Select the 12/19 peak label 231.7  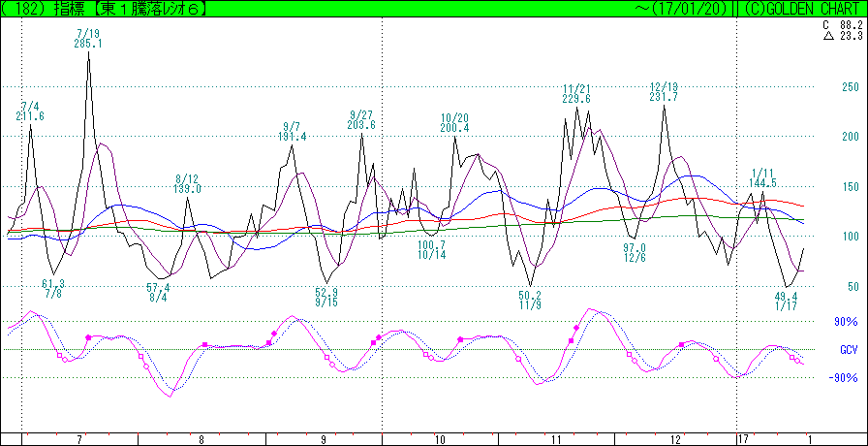point(664,97)
